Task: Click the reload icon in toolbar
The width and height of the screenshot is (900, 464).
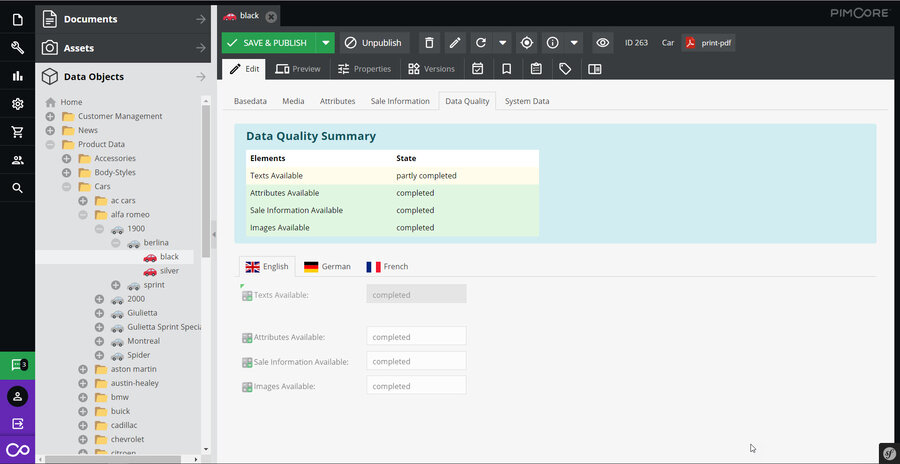Action: pyautogui.click(x=481, y=43)
